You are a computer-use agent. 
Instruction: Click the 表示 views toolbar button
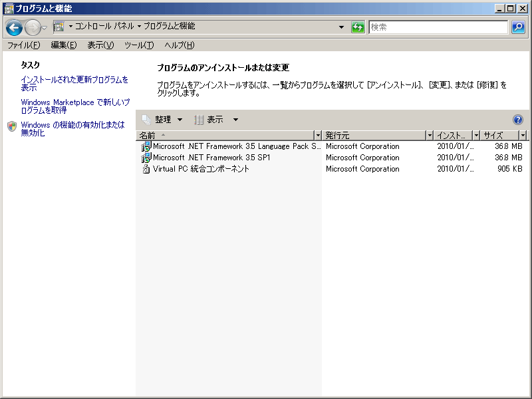pos(209,120)
